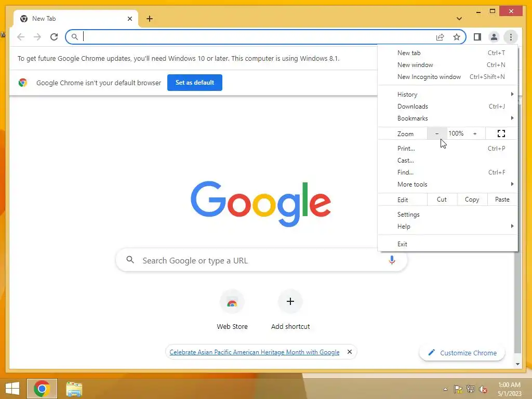Screen dimensions: 532x399
Task: Choose Exit from the menu
Action: 448,244
